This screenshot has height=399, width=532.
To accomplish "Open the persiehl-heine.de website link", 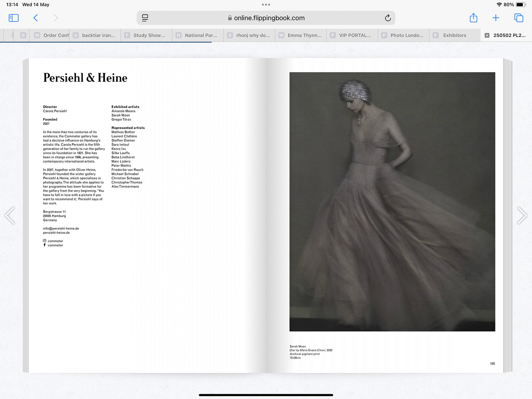I will [56, 233].
